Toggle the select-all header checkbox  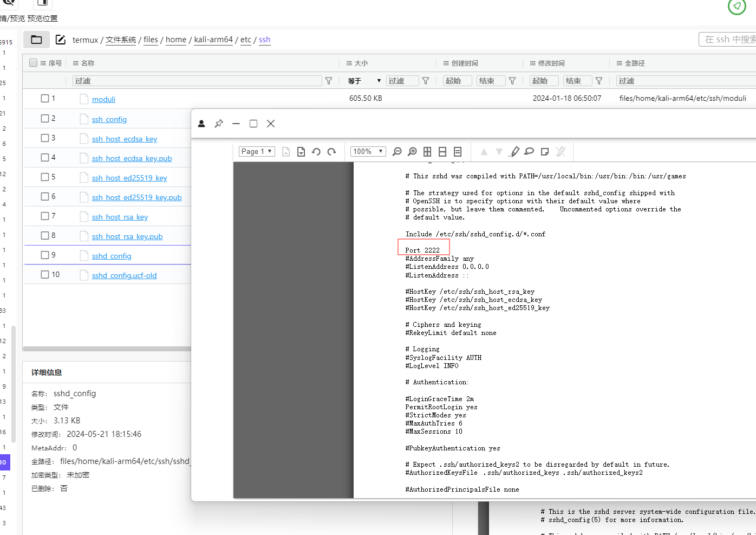click(x=34, y=63)
